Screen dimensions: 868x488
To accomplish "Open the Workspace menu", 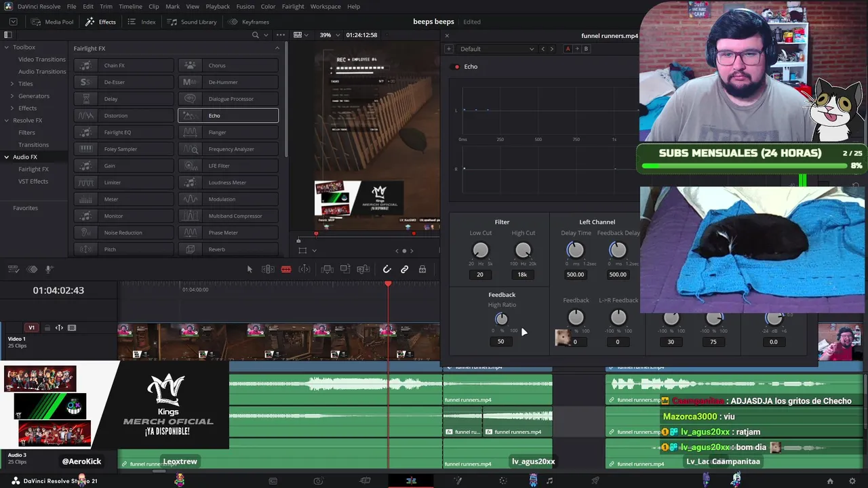I will (325, 6).
